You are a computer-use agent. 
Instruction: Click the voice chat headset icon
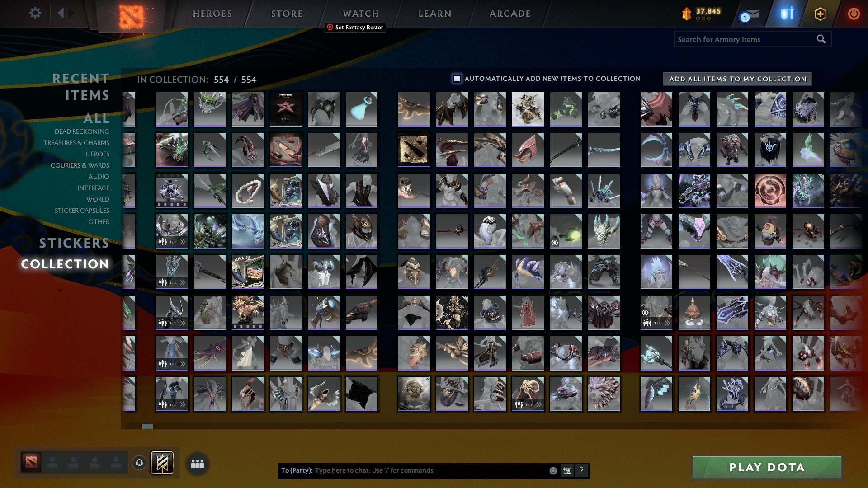(138, 463)
